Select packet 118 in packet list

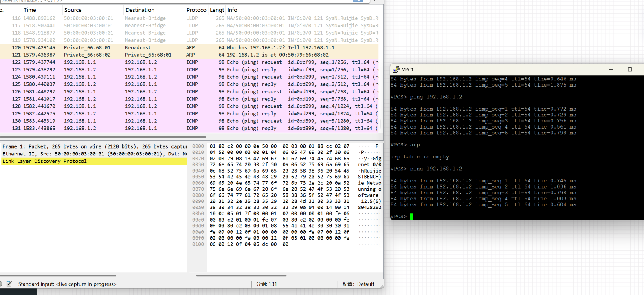coord(189,33)
